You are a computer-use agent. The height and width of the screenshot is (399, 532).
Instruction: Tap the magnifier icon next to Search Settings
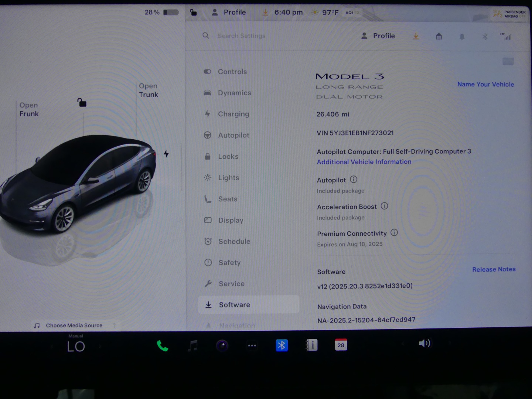point(206,35)
